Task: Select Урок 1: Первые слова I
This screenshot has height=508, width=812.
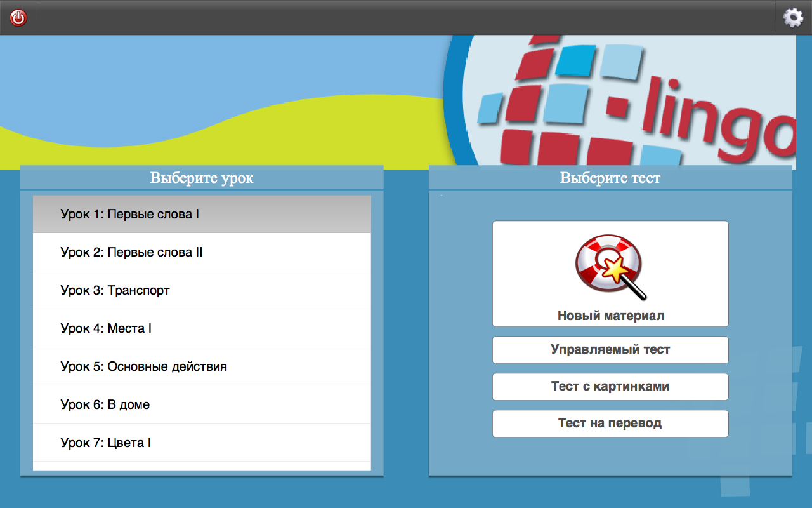Action: (x=202, y=214)
